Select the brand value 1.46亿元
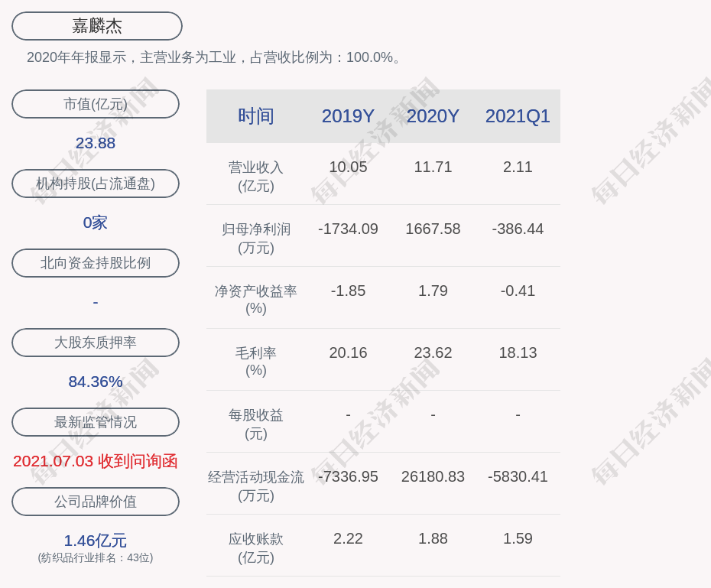Viewport: 711px width, 588px height. click(96, 541)
